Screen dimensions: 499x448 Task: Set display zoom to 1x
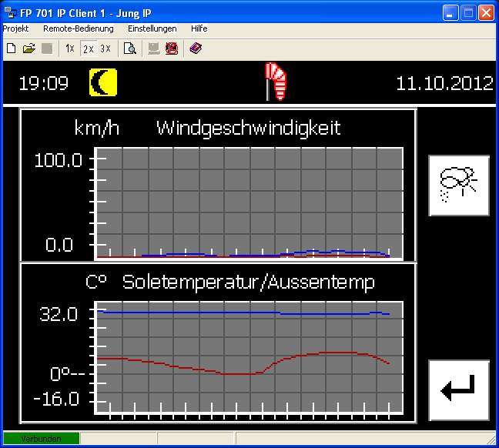[70, 48]
